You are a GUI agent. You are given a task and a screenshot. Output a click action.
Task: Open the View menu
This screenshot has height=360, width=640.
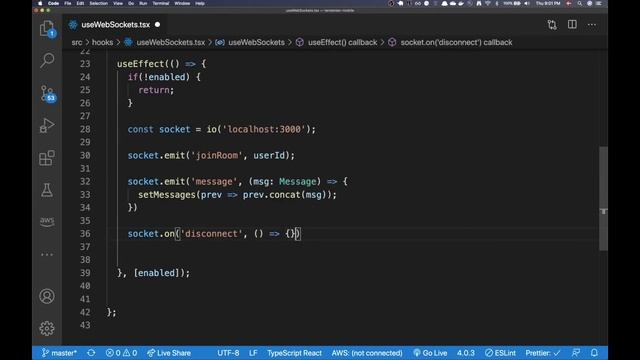pos(118,3)
